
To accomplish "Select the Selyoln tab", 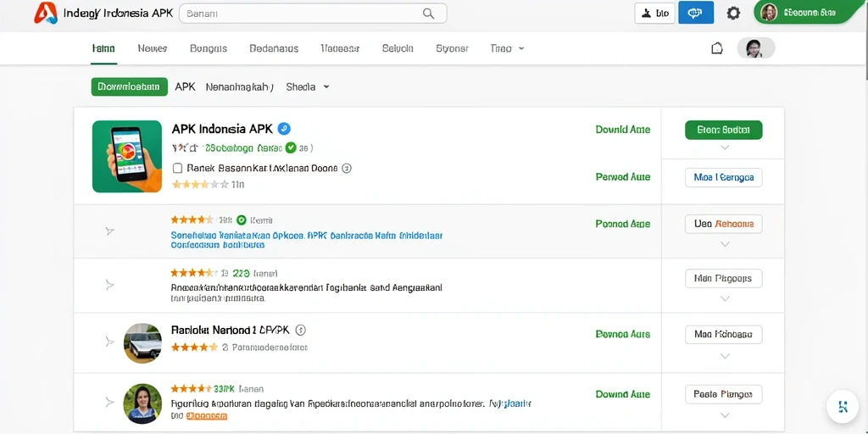I will coord(398,48).
